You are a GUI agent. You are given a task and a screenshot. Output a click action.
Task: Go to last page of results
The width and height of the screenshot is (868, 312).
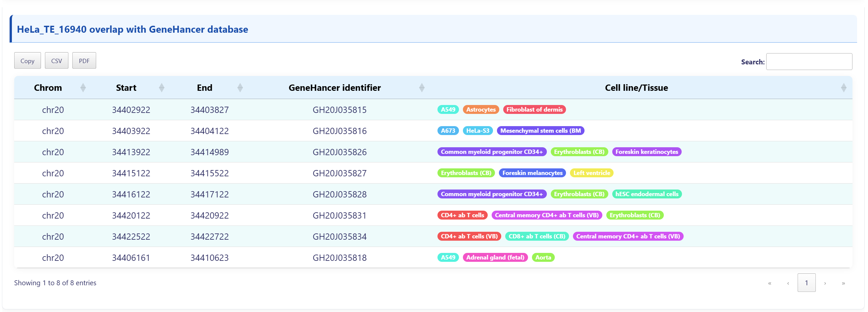[843, 283]
